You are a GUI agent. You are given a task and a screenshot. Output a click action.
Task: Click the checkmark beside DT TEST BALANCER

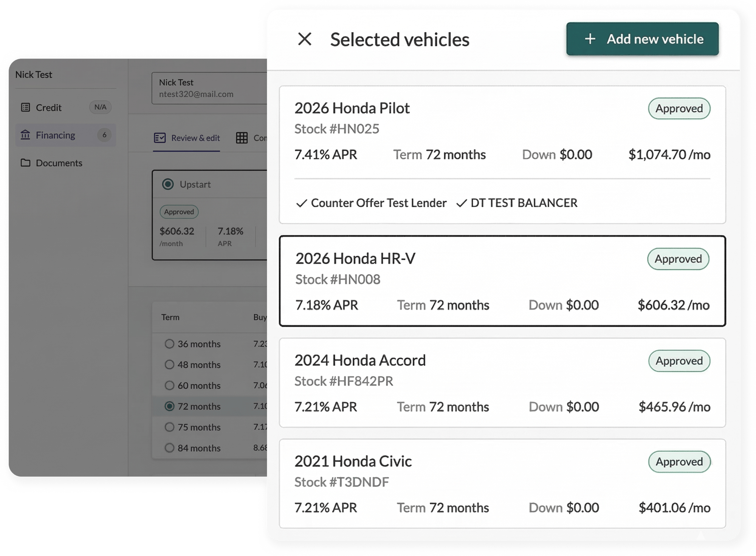tap(462, 203)
